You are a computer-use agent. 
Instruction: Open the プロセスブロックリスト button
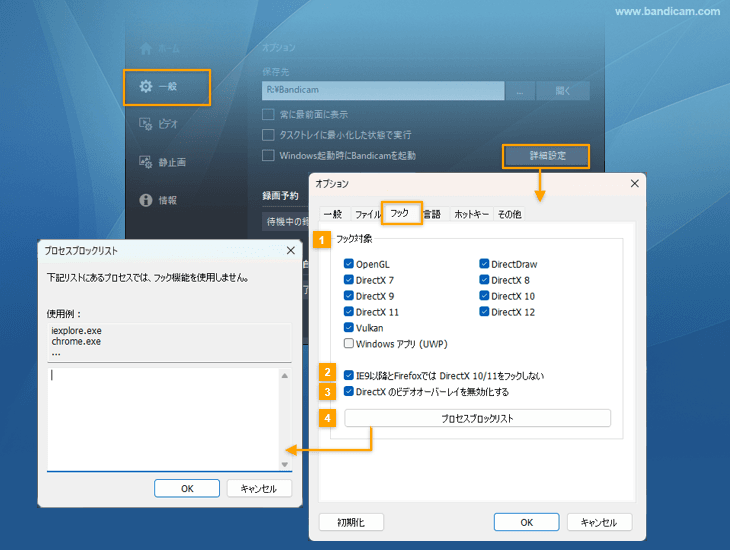click(477, 418)
